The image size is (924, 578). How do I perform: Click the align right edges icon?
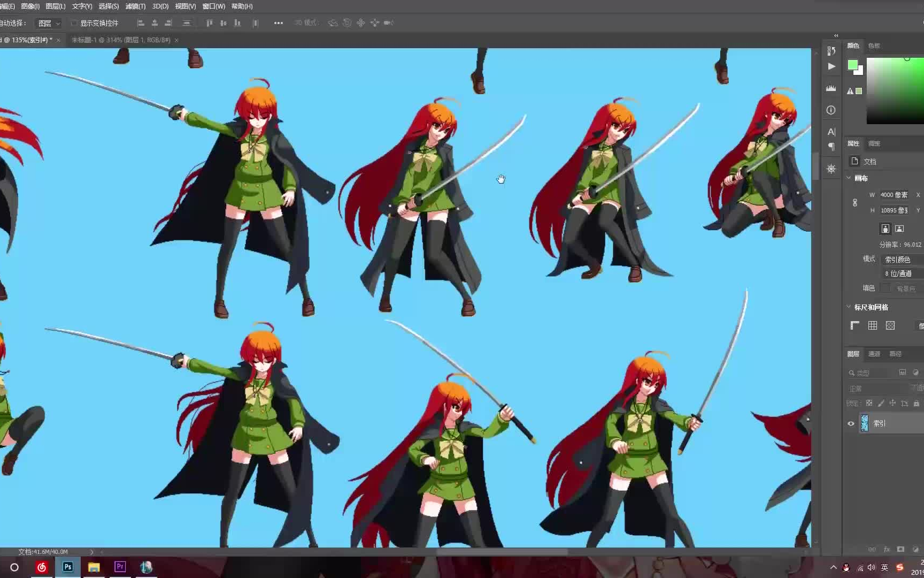[x=168, y=23]
